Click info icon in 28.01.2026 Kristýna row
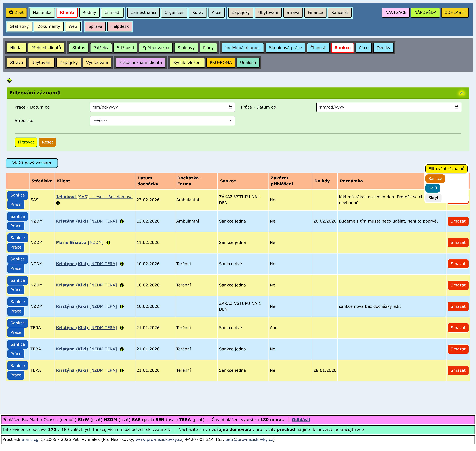The height and width of the screenshot is (451, 476). (x=122, y=370)
